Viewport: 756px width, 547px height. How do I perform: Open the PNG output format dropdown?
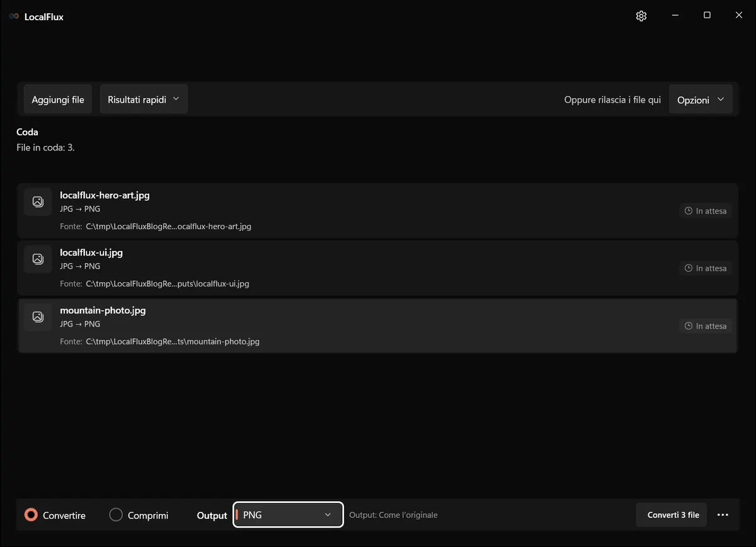click(289, 515)
